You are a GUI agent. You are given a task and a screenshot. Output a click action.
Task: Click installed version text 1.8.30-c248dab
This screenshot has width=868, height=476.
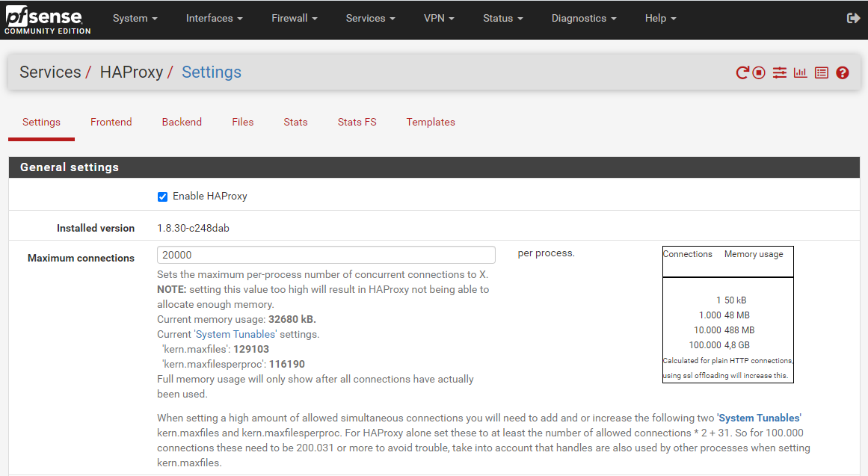coord(193,228)
